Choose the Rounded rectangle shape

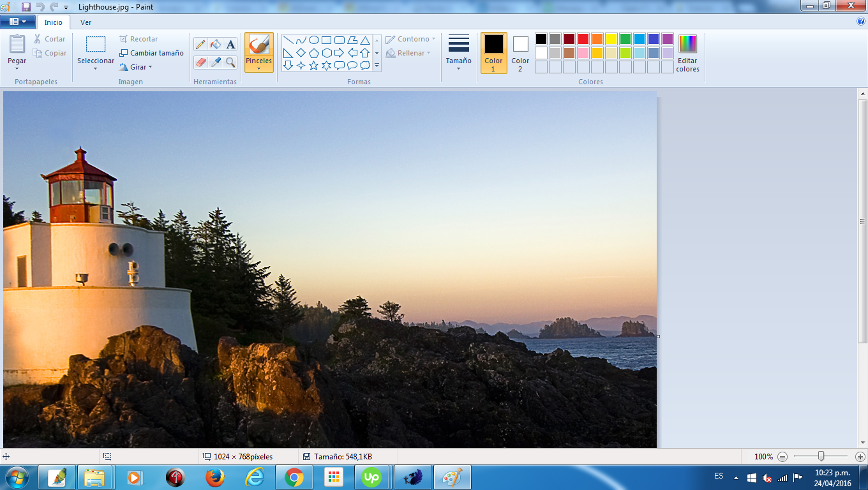click(x=340, y=40)
